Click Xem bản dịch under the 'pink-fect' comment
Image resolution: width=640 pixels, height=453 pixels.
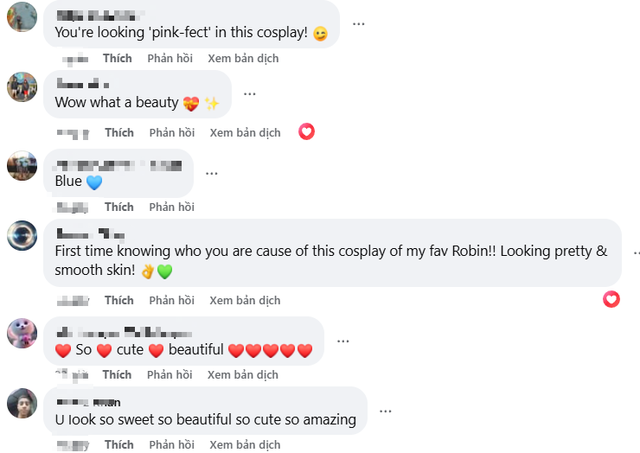[243, 59]
